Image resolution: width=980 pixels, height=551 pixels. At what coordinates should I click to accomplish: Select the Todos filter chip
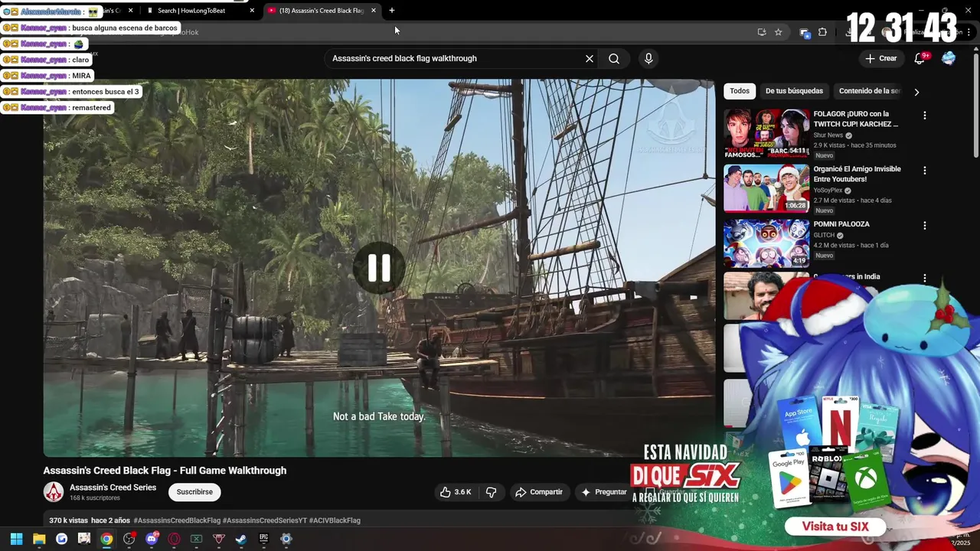click(740, 91)
